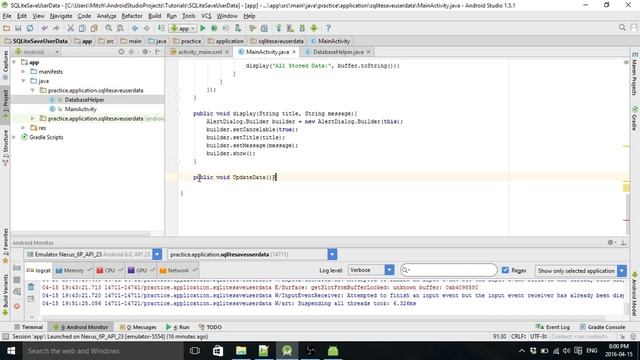Open Project panel settings gear
Image resolution: width=640 pixels, height=360 pixels.
tap(145, 52)
